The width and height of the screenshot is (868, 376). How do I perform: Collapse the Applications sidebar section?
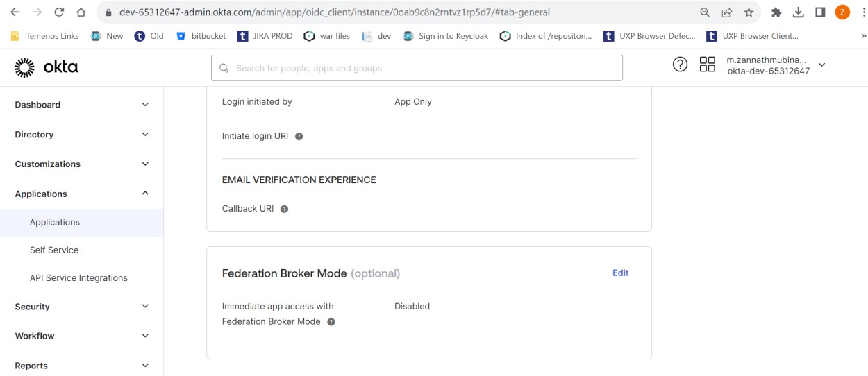[x=145, y=194]
